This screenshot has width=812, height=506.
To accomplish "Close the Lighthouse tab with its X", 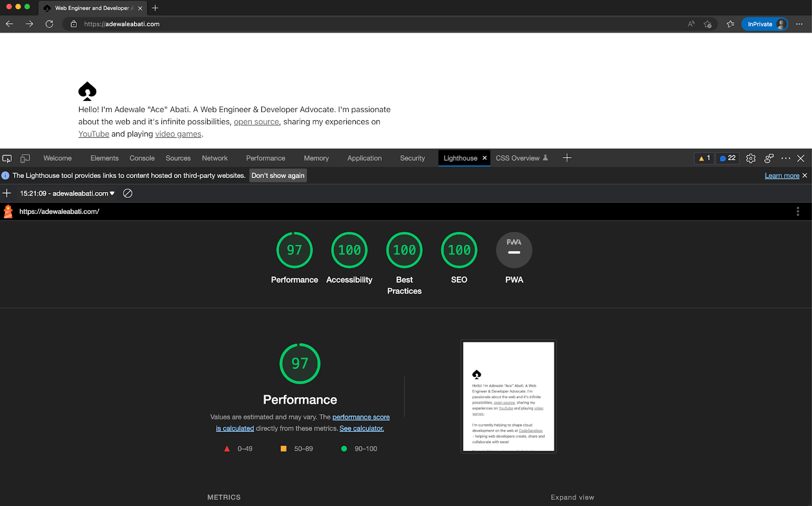I will point(485,158).
